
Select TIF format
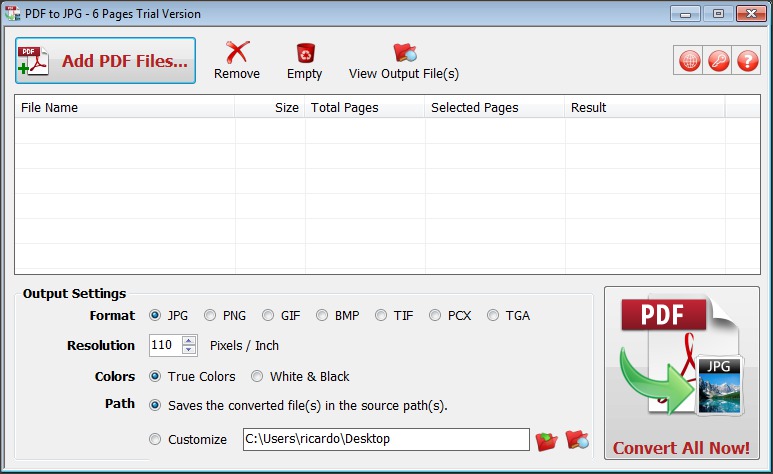(394, 315)
